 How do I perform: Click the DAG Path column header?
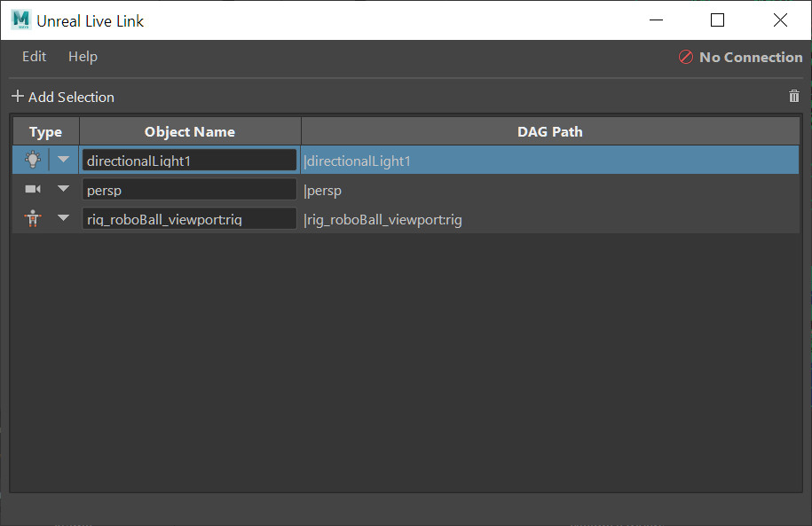click(x=550, y=131)
